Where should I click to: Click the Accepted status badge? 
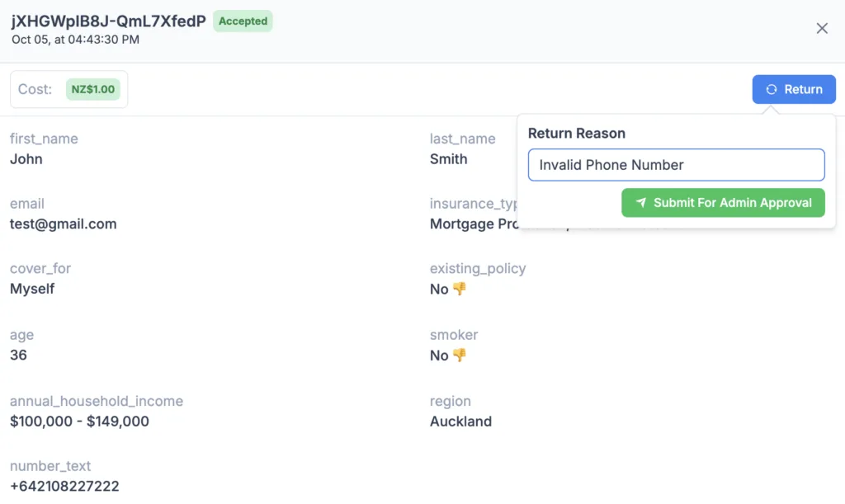243,21
